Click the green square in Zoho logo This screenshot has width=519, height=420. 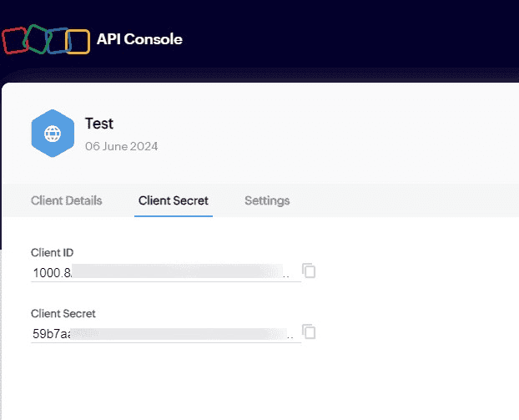(x=36, y=38)
